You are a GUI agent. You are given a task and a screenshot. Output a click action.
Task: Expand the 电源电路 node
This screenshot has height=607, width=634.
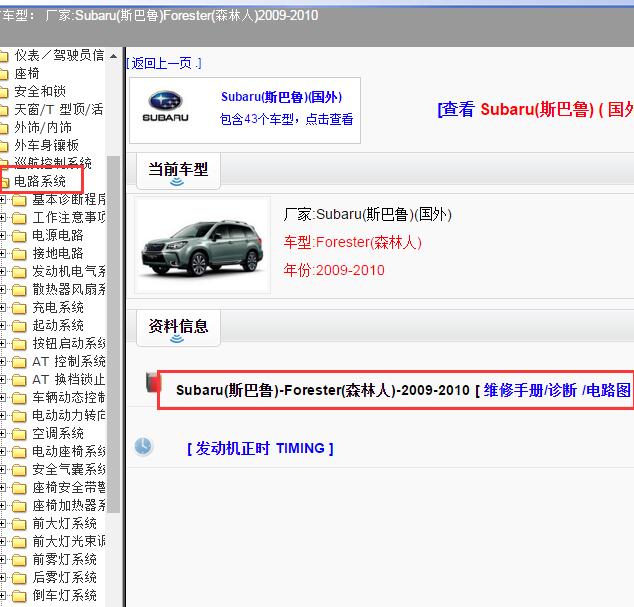pos(2,235)
